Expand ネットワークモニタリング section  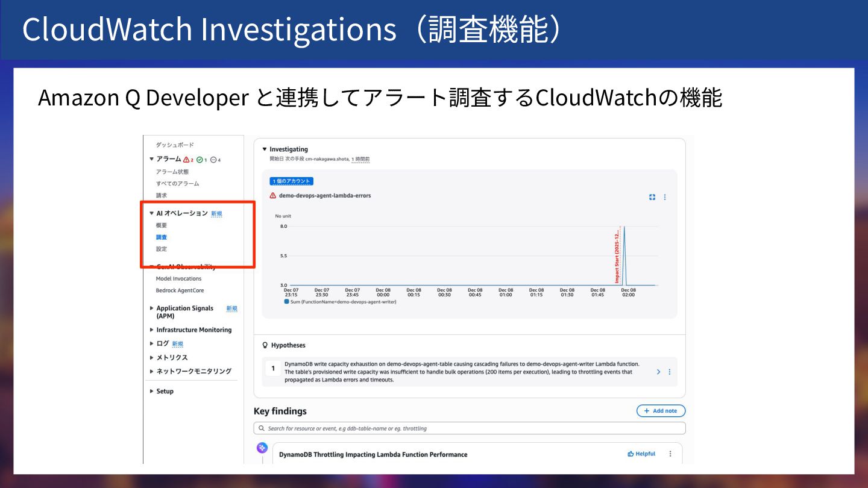pos(152,371)
